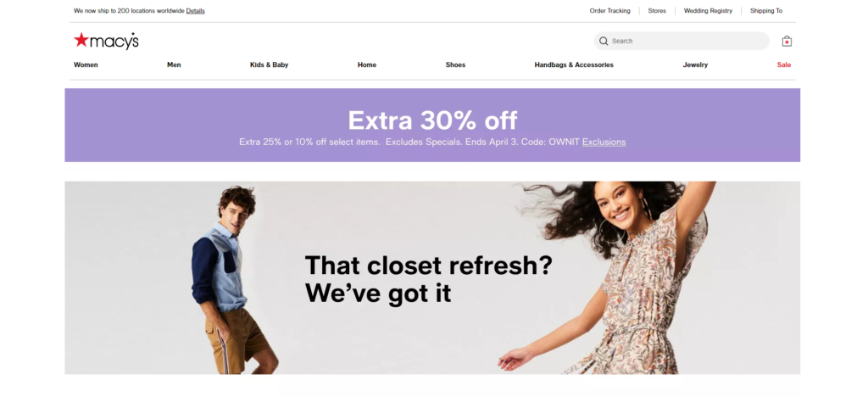Click inside the Search input field
The image size is (868, 397).
pyautogui.click(x=682, y=41)
